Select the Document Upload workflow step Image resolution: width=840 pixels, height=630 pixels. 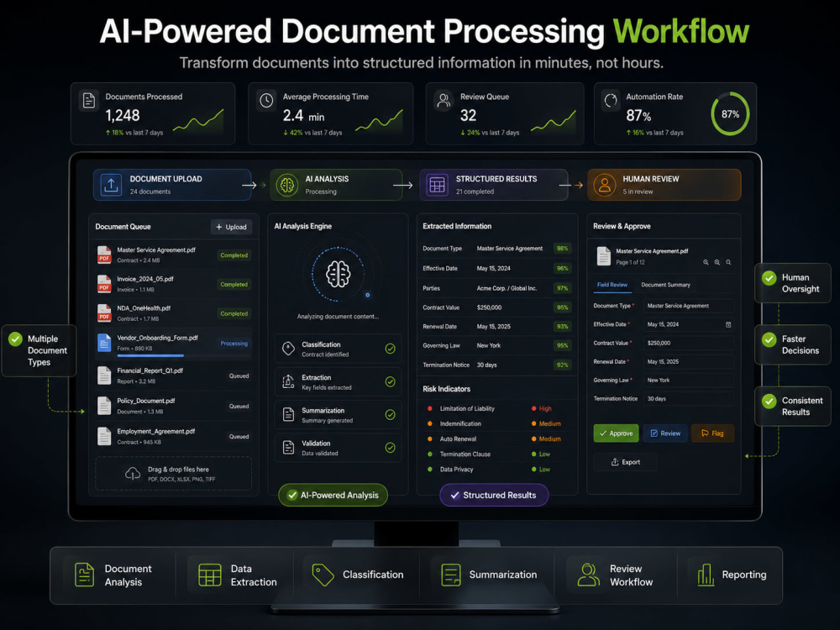click(x=172, y=186)
